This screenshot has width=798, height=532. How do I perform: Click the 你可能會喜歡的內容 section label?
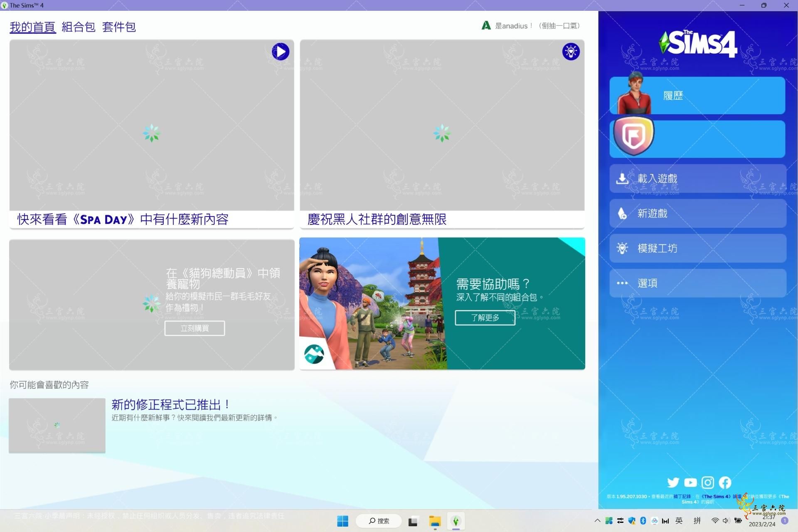(49, 385)
